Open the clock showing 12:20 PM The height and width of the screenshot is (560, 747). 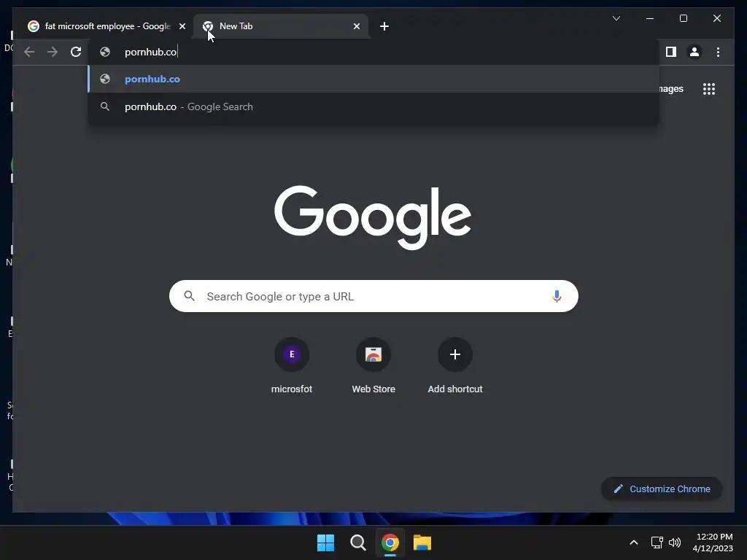click(713, 542)
